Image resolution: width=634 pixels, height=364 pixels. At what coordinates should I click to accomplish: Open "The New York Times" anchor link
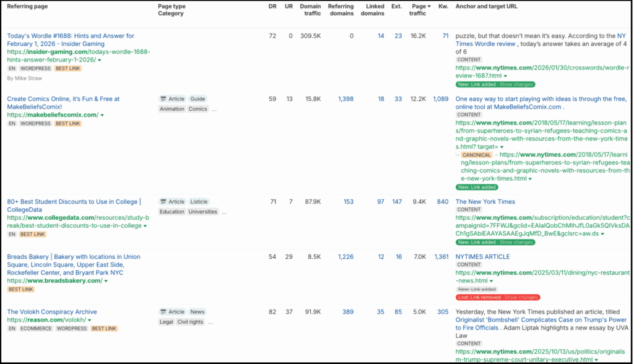pyautogui.click(x=485, y=201)
